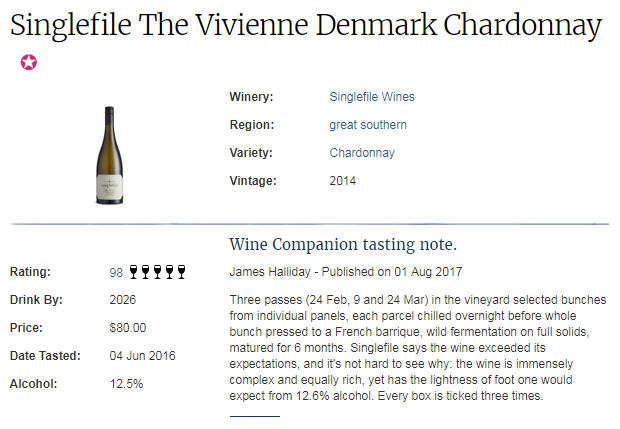
Task: Click the James Halliday author byline
Action: 346,272
